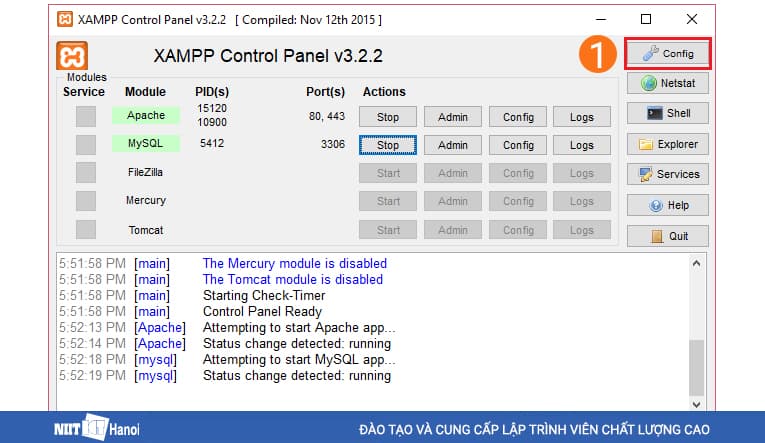The height and width of the screenshot is (443, 765).
Task: Minimize the XAMPP Control Panel window
Action: tap(601, 20)
